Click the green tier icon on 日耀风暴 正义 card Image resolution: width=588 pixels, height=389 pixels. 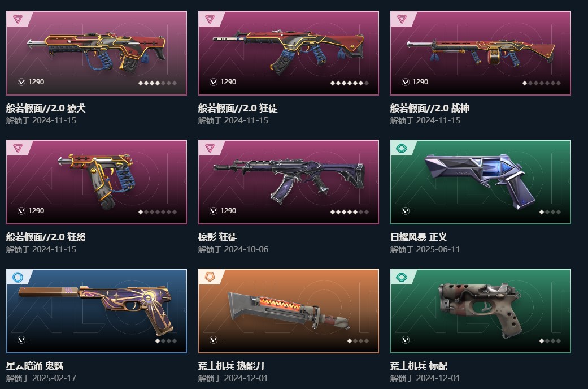pyautogui.click(x=401, y=148)
